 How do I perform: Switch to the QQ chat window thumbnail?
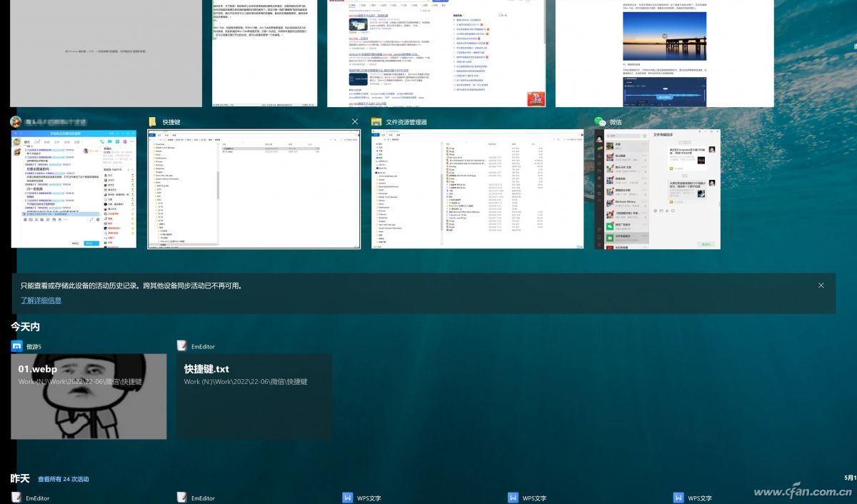(74, 189)
